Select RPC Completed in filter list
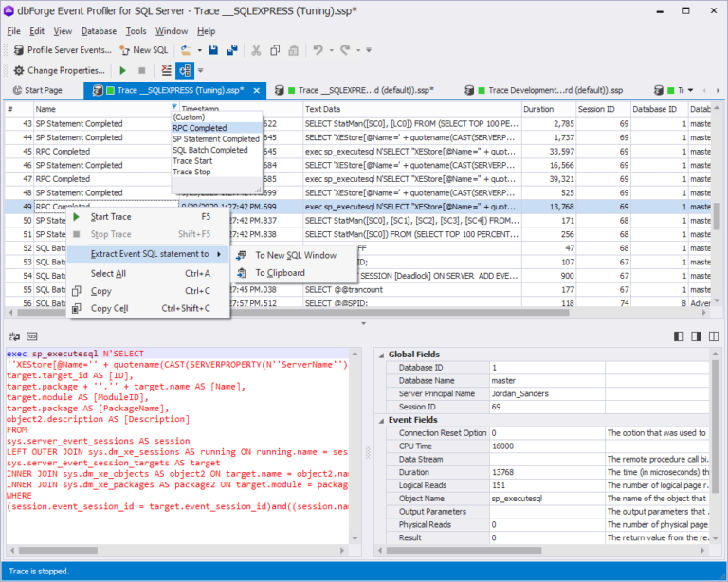The width and height of the screenshot is (728, 582). [x=217, y=128]
